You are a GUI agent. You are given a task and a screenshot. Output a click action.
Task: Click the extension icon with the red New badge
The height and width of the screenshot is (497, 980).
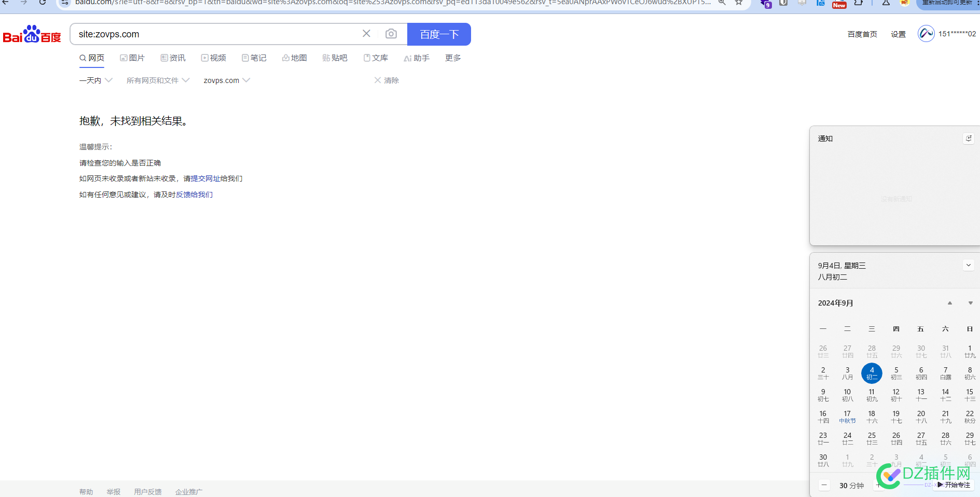[839, 4]
